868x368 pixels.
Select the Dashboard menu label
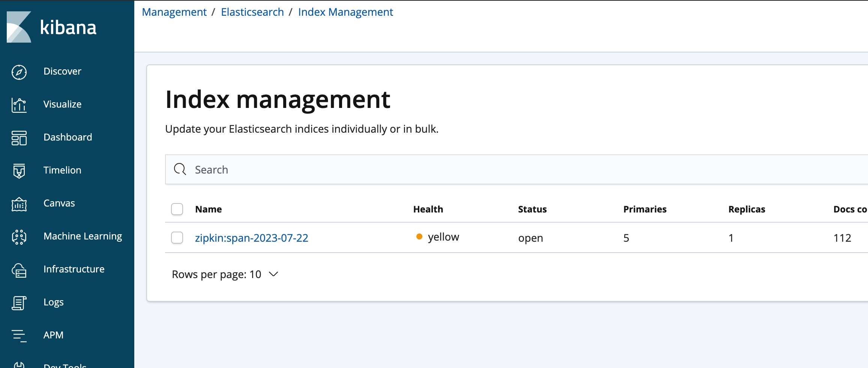[x=68, y=137]
